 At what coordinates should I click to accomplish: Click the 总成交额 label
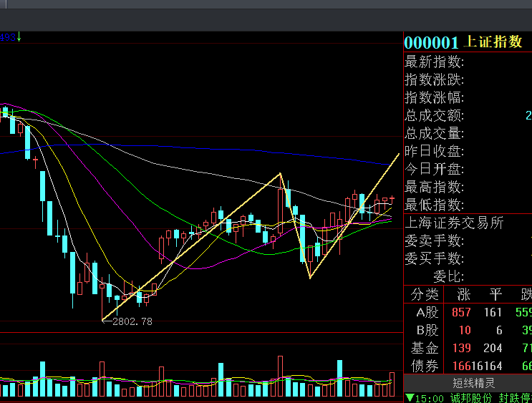pyautogui.click(x=434, y=116)
